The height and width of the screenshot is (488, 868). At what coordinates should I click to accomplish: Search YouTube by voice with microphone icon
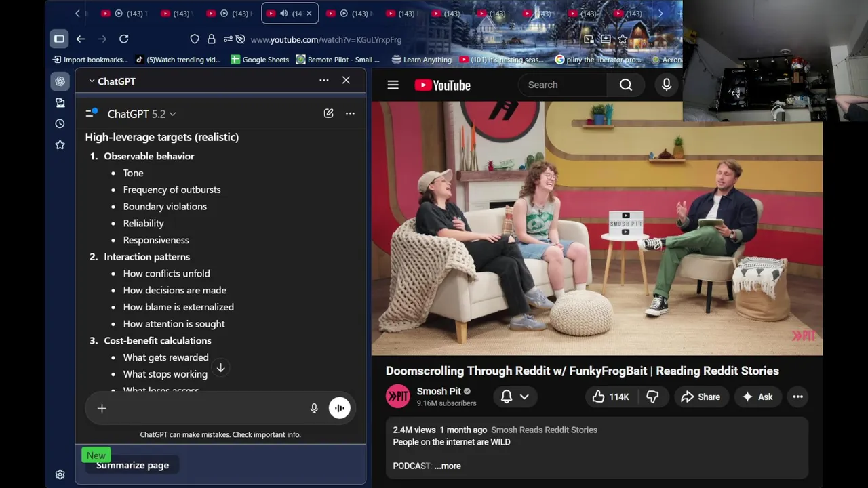tap(667, 85)
